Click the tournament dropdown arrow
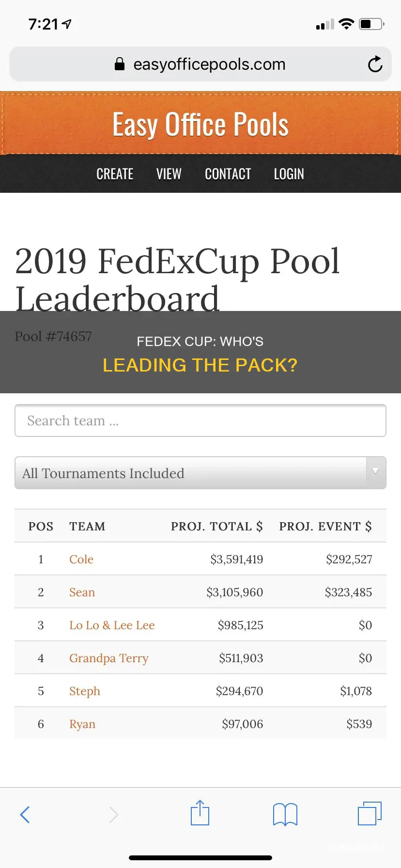This screenshot has height=868, width=401. tap(375, 472)
